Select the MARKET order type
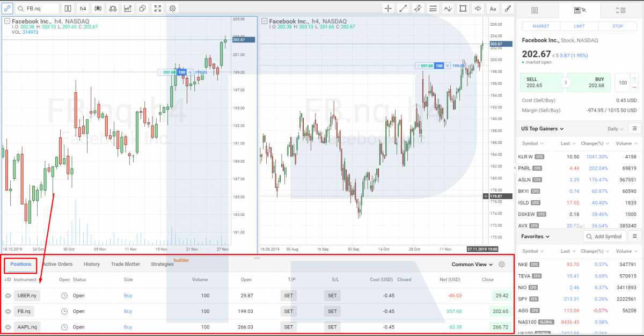Image resolution: width=644 pixels, height=336 pixels. click(540, 26)
